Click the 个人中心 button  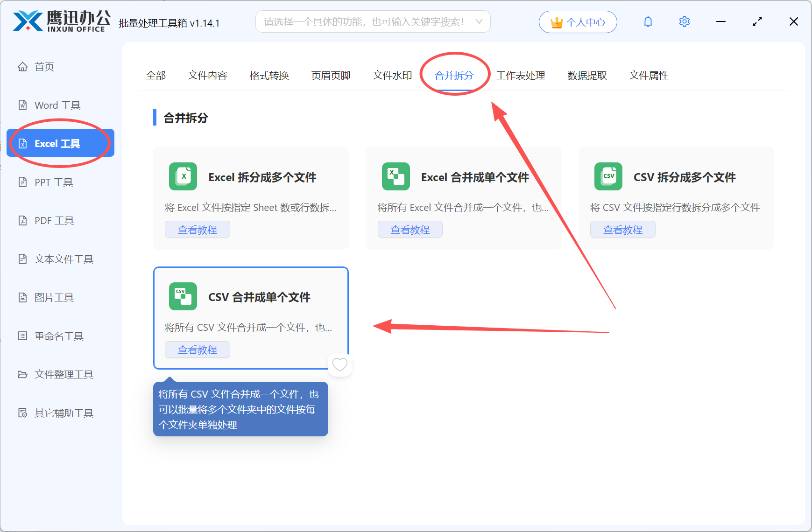(x=578, y=21)
